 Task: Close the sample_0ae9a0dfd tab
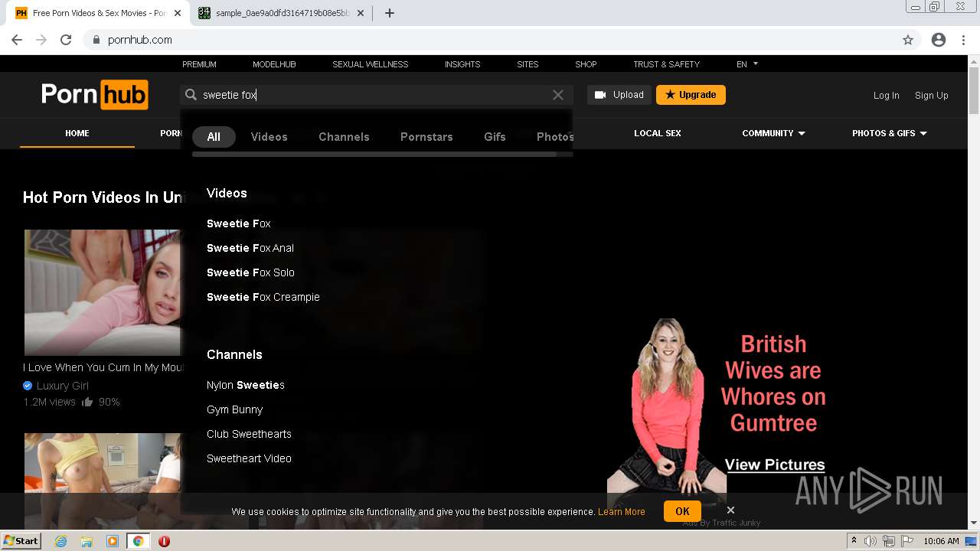pos(361,13)
